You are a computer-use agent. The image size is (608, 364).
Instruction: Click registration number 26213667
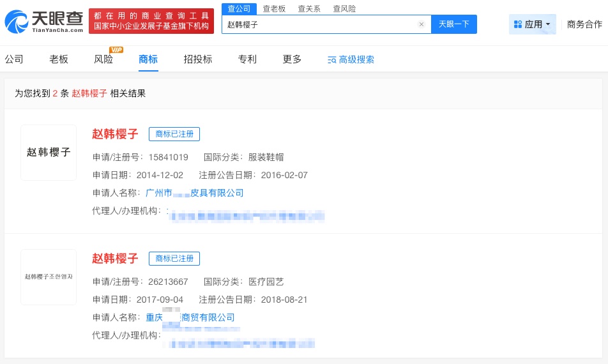(x=169, y=282)
